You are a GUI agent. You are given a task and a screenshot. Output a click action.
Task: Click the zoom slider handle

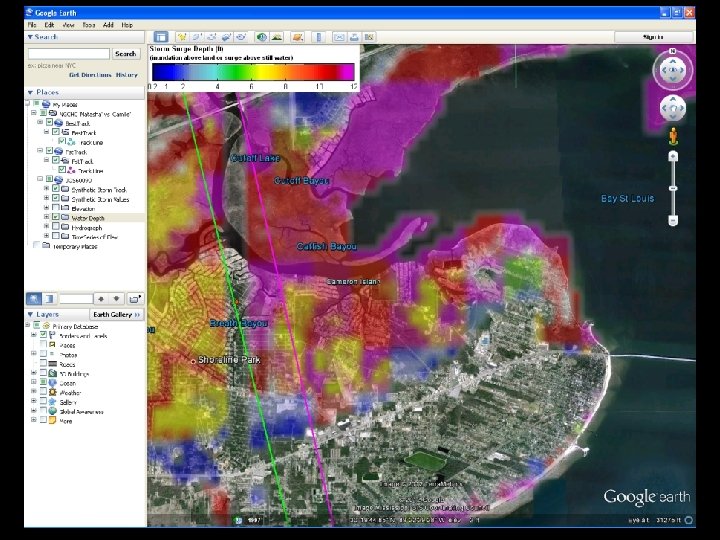pyautogui.click(x=673, y=189)
